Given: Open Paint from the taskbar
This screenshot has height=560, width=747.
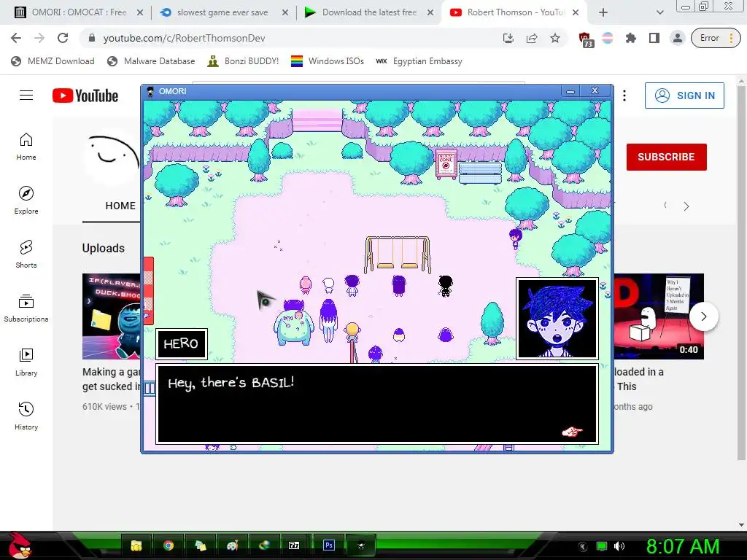Looking at the screenshot, I should [232, 545].
